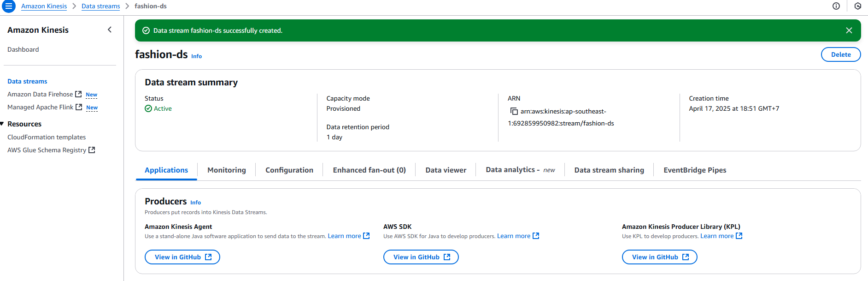Click external link icon beside Managed Apache Flink

[x=79, y=107]
